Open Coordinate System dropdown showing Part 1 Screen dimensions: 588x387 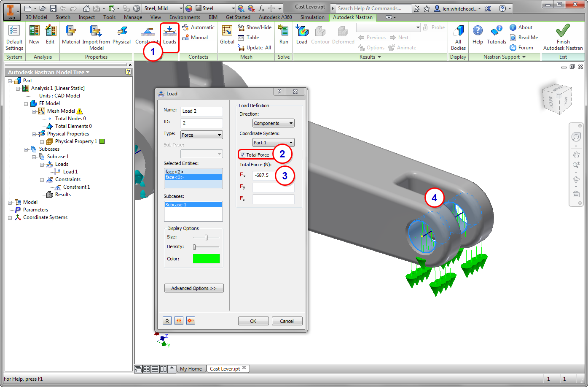[x=274, y=143]
